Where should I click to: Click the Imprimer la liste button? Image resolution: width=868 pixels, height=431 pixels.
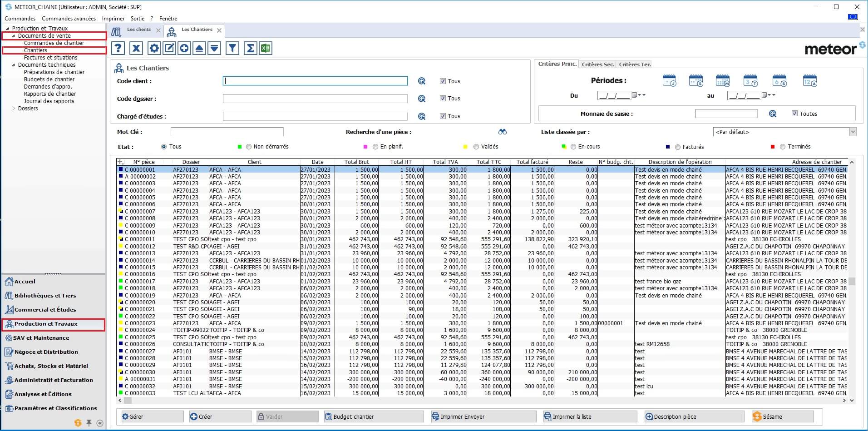point(590,416)
